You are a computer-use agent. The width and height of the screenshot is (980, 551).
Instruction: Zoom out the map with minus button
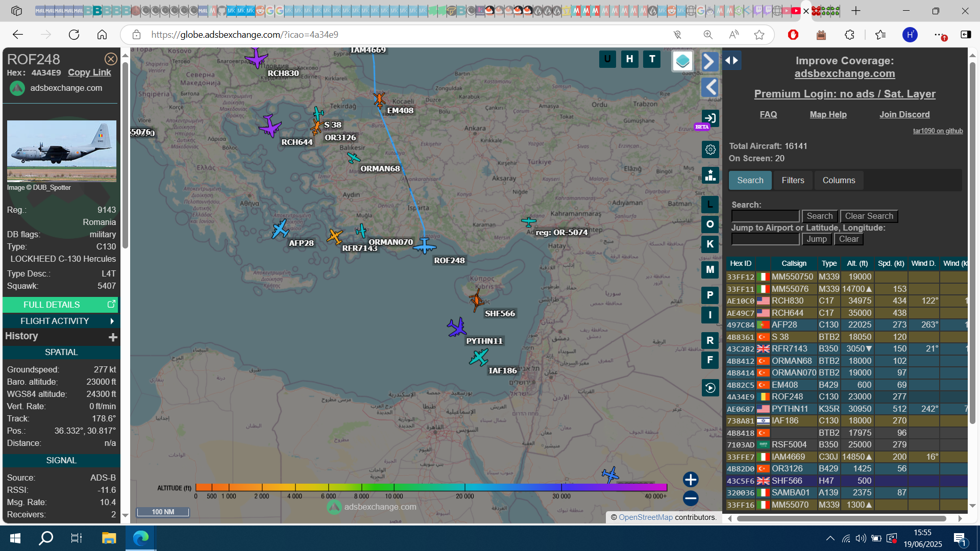click(x=691, y=498)
